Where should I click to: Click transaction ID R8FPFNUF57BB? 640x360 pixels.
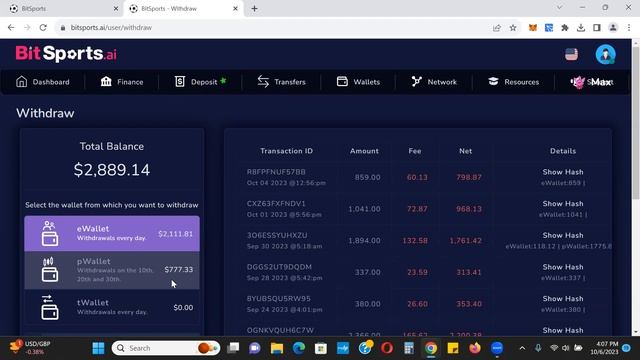(x=276, y=172)
